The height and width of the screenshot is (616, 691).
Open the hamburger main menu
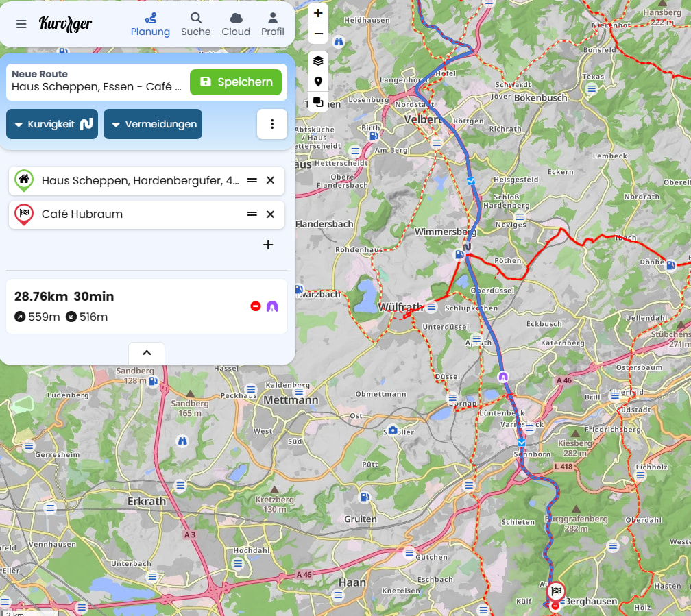coord(21,24)
